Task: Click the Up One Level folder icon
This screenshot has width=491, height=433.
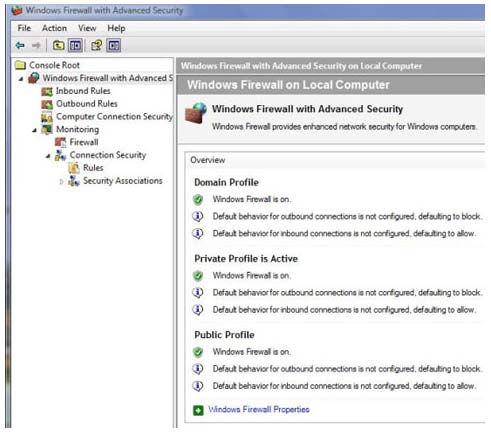Action: [x=59, y=45]
